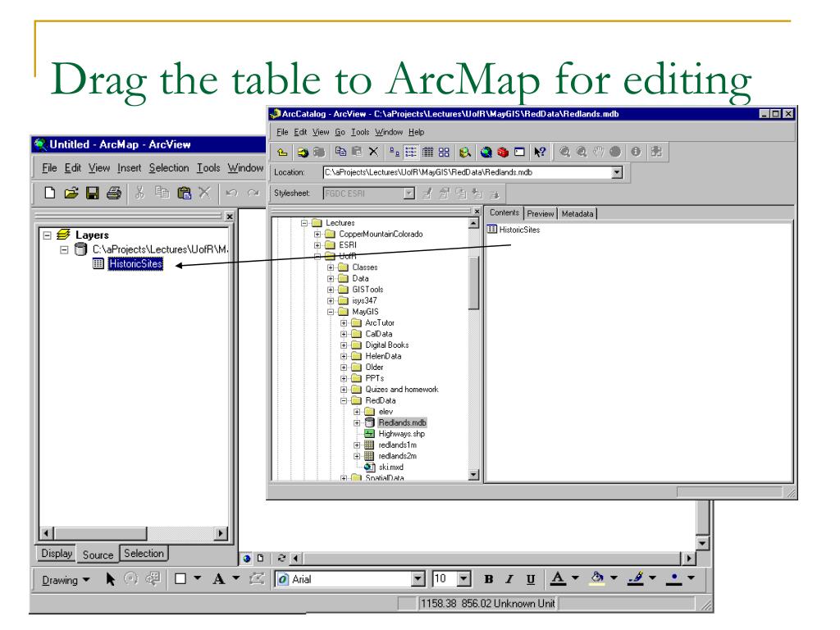840x630 pixels.
Task: Expand the redlands1m raster node
Action: [357, 445]
